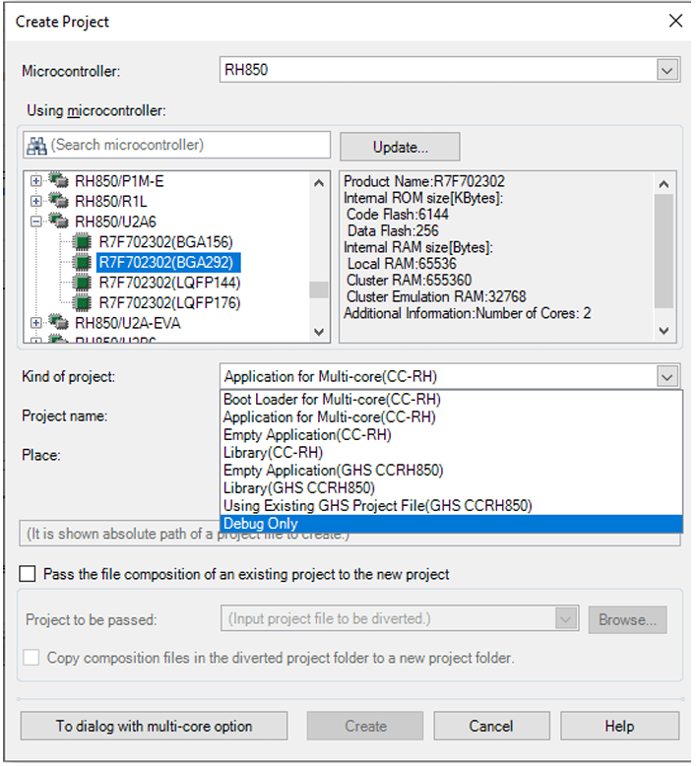Open the Microcontroller dropdown
The width and height of the screenshot is (700, 766).
click(668, 70)
